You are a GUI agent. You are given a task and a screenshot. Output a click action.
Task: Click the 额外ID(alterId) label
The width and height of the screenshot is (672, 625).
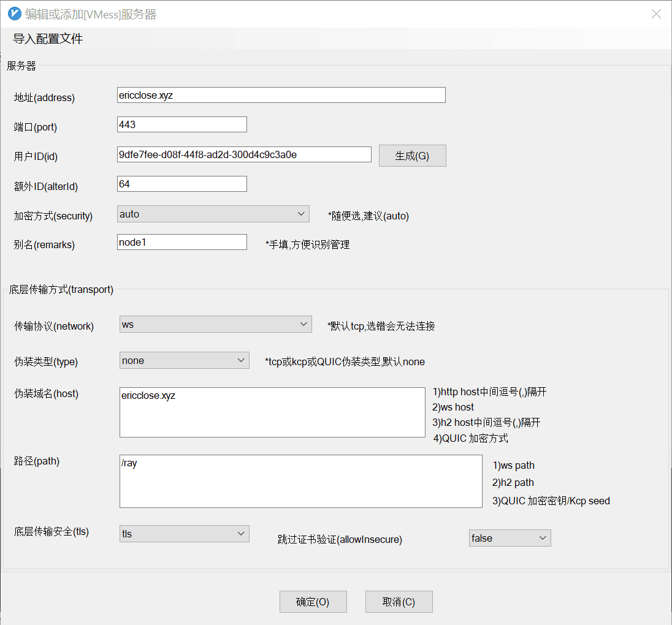(x=46, y=186)
